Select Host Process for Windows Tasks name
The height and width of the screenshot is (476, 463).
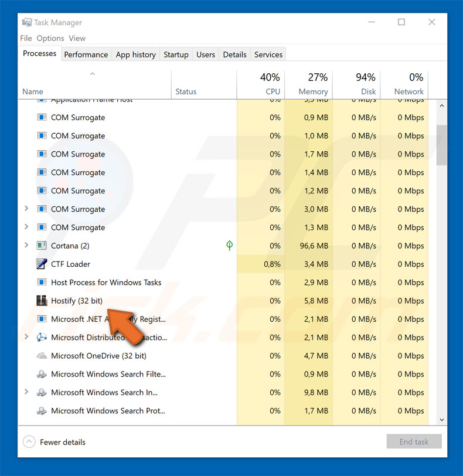click(106, 283)
